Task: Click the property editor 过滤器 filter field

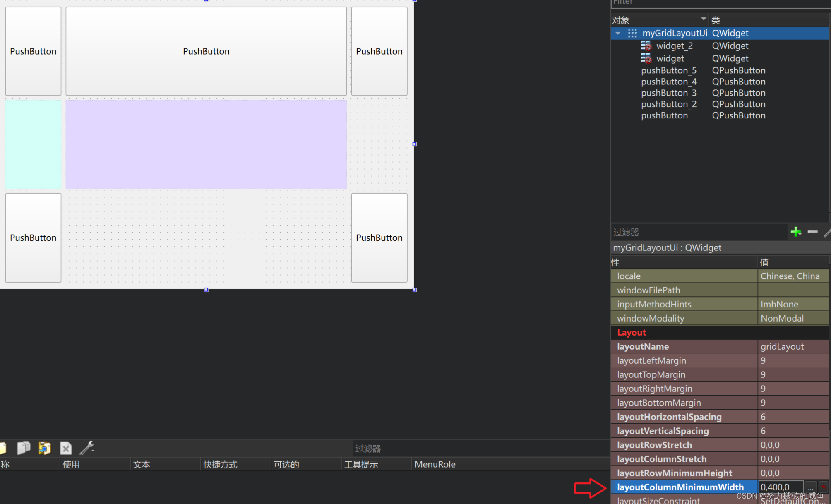Action: tap(699, 232)
